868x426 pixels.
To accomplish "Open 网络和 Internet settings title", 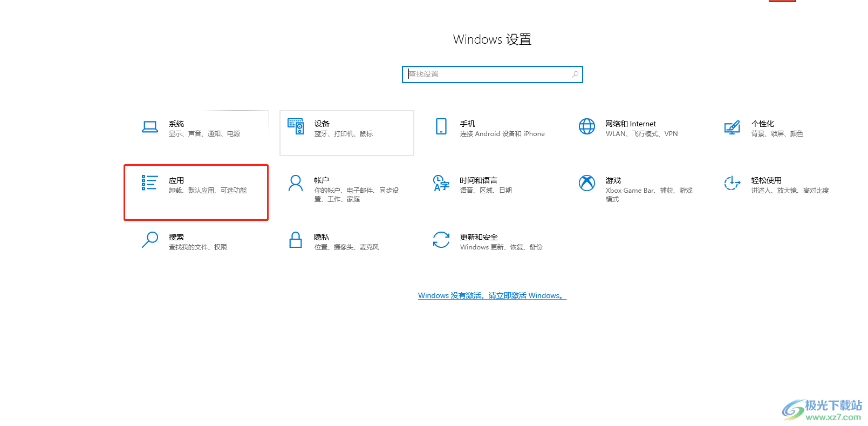I will click(x=631, y=124).
